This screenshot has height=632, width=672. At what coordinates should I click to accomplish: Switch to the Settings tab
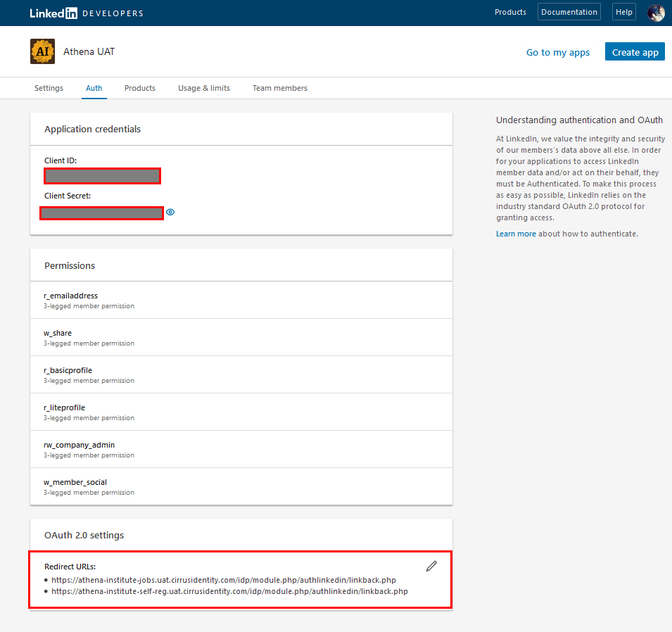[49, 88]
